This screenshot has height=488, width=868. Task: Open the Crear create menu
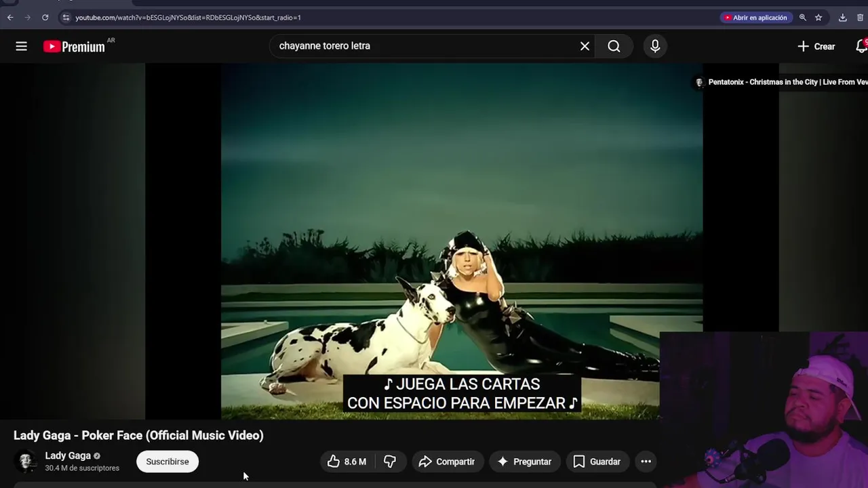tap(816, 46)
